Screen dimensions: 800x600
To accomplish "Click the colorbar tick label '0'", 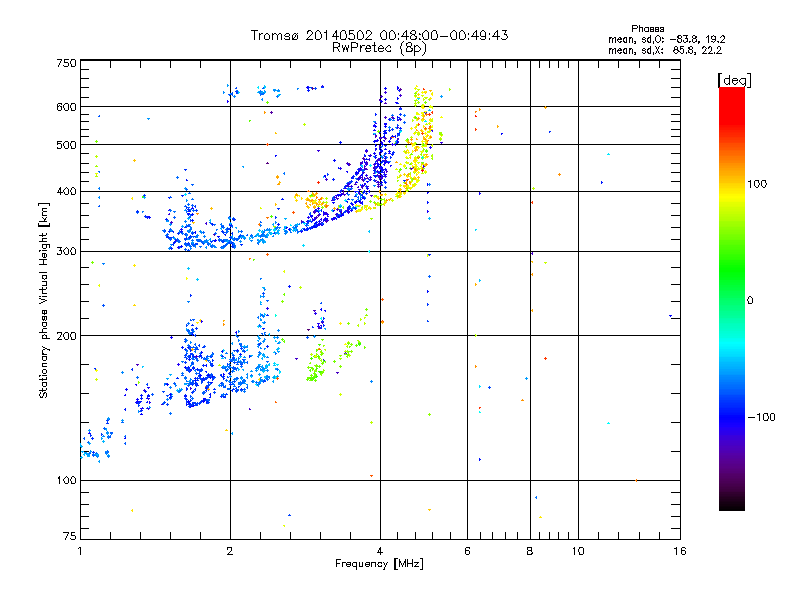I will (x=750, y=300).
